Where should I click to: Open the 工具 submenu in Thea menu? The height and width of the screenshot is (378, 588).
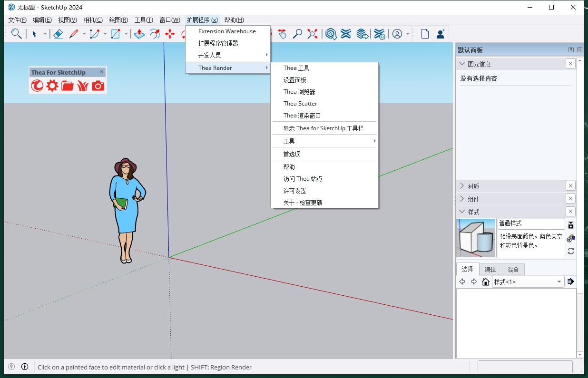(324, 141)
